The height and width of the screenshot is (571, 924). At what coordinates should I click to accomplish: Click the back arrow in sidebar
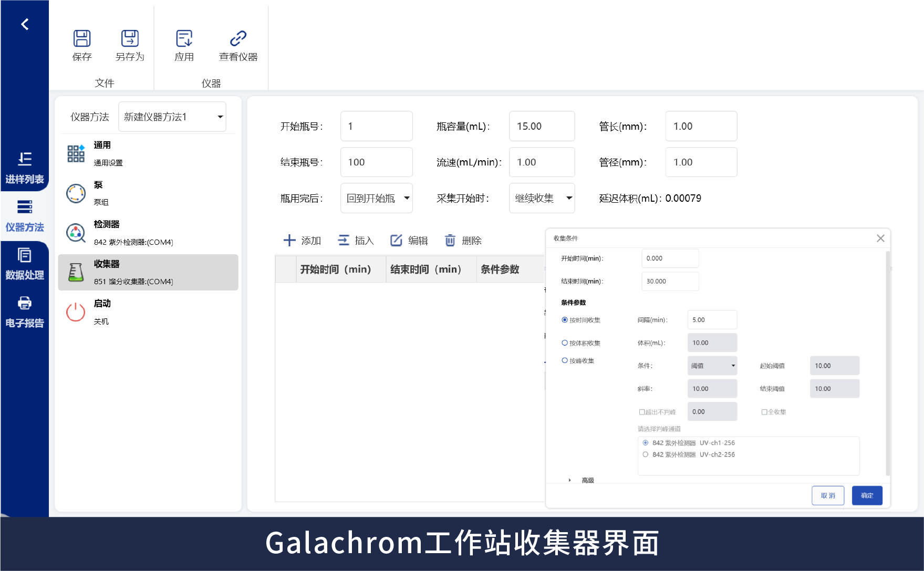(25, 24)
